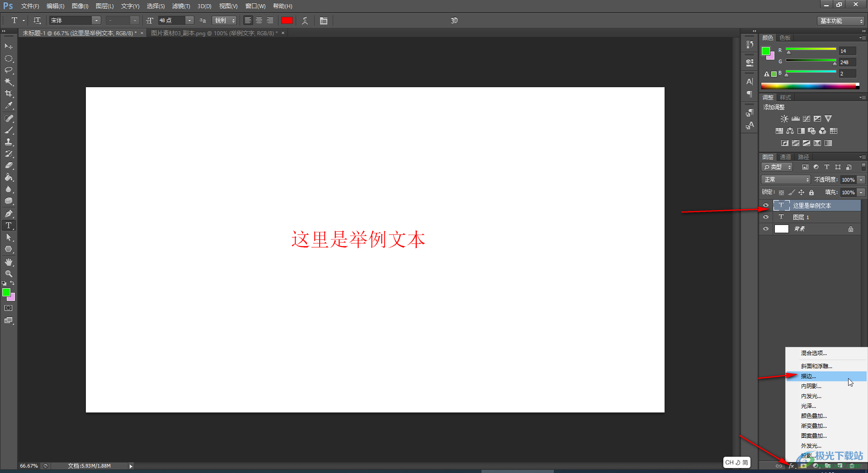The image size is (868, 473).
Task: Select the Eyedropper tool
Action: click(9, 106)
